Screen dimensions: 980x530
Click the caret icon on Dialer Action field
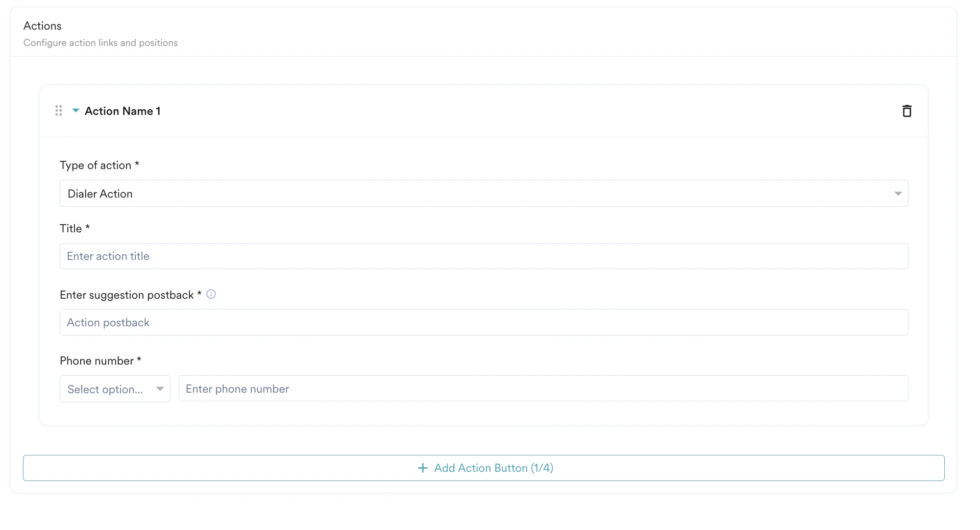coord(898,194)
